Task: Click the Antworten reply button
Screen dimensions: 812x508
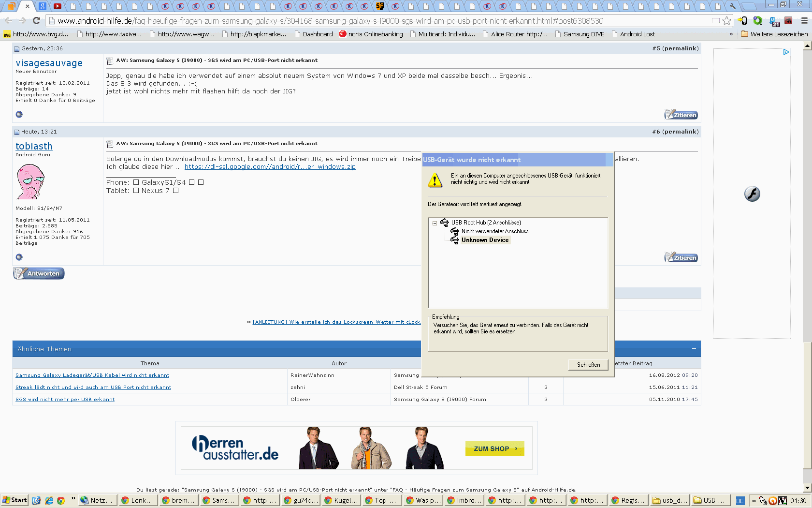Action: point(39,273)
